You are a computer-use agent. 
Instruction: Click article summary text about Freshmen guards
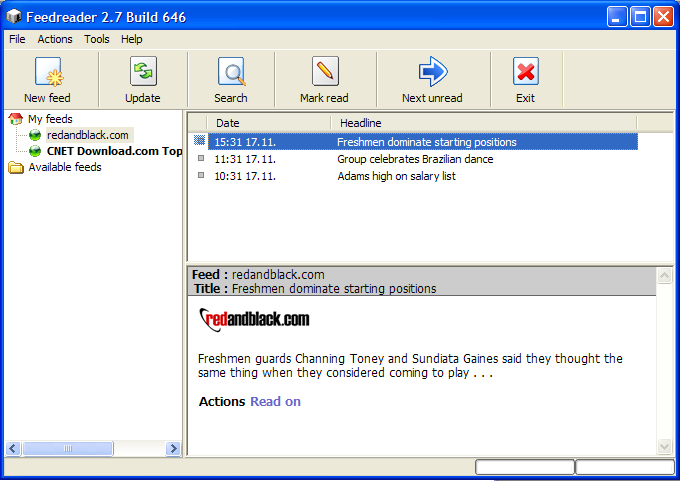(x=410, y=366)
